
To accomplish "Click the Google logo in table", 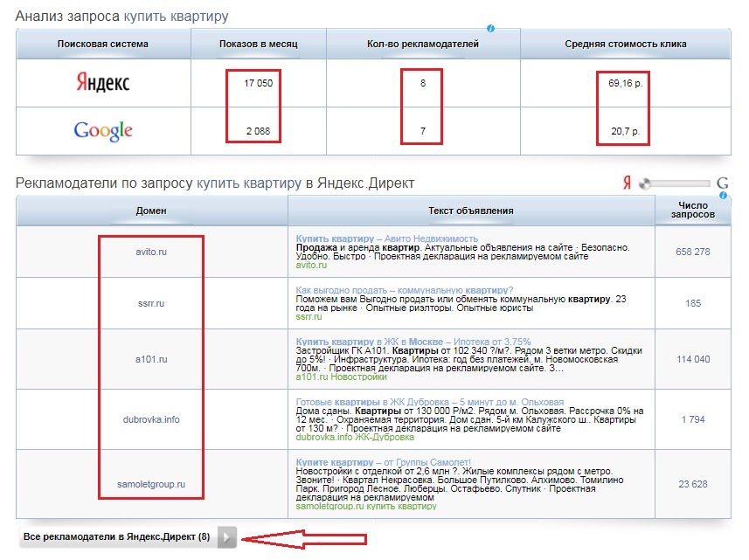I will 103,131.
